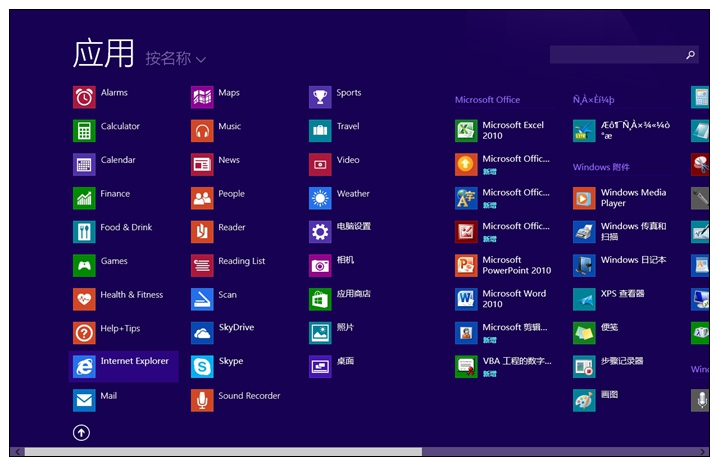Image resolution: width=718 pixels, height=465 pixels.
Task: Launch Microsoft Excel 2010 icon
Action: [466, 131]
